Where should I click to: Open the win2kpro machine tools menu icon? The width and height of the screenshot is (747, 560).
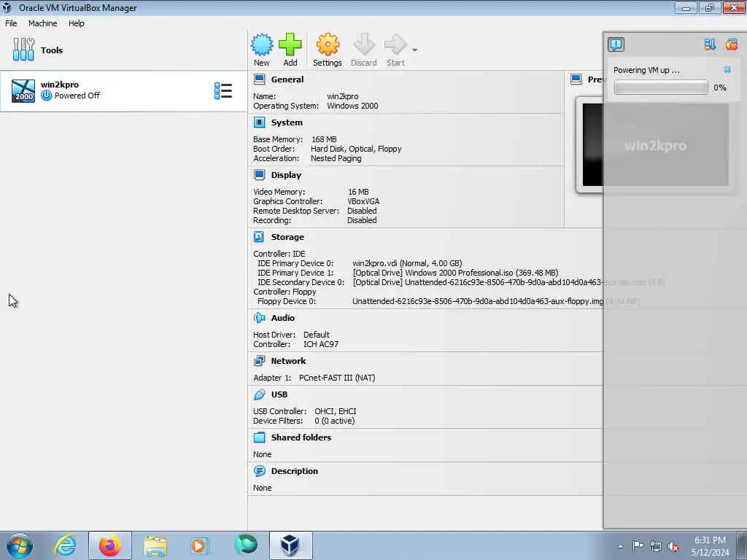(x=223, y=90)
